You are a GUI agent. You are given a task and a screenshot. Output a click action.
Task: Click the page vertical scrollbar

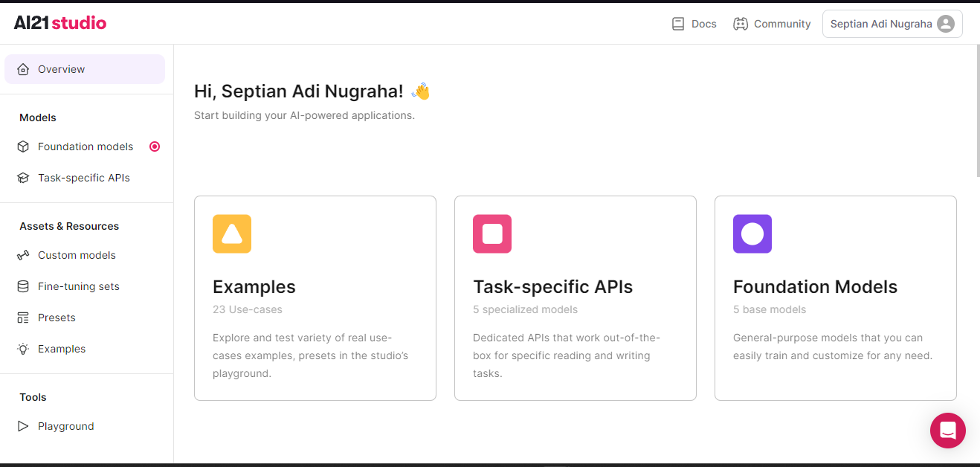coord(977,112)
